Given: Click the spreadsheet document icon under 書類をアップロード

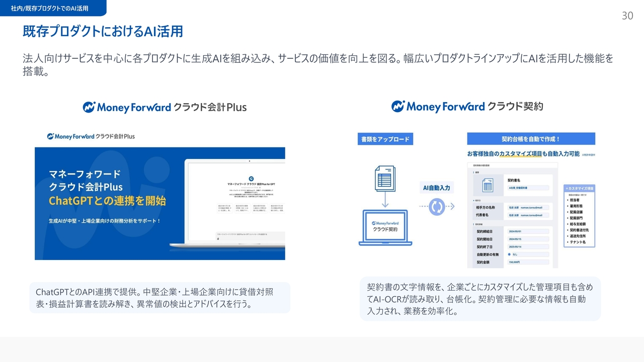Looking at the screenshot, I should coord(385,178).
